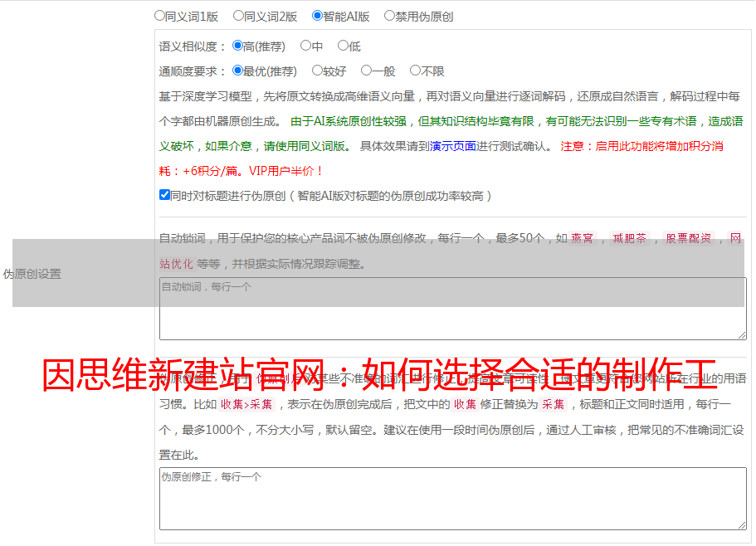Choose the 同义词2版 mode
Viewport: 756px width, 546px height.
(238, 16)
